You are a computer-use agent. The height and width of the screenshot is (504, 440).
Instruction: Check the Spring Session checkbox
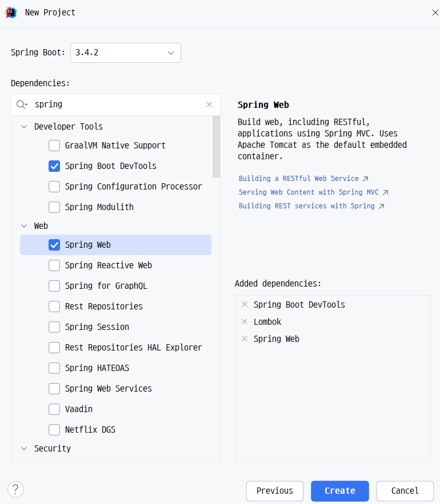[x=54, y=327]
